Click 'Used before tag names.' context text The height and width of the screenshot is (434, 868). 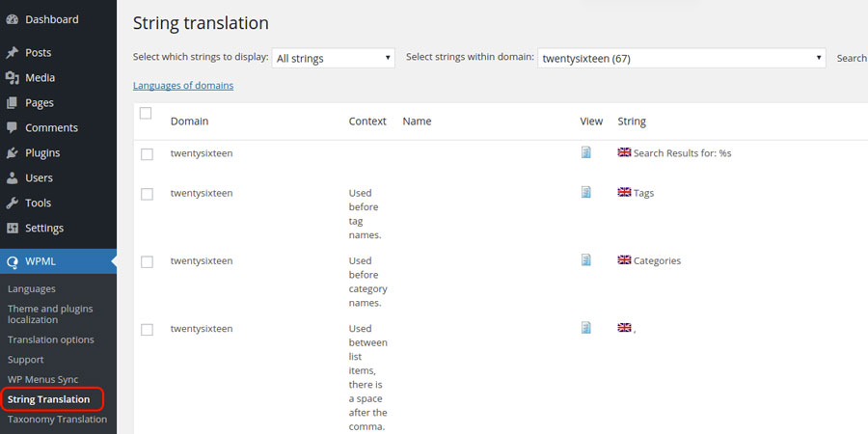(366, 214)
